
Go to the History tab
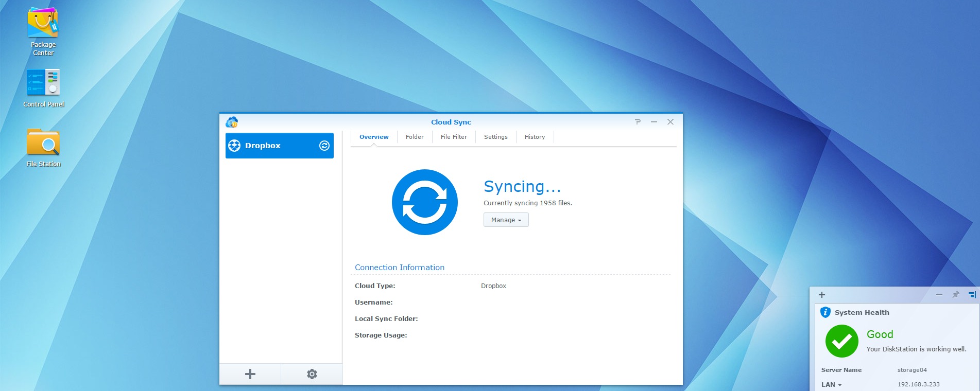535,137
